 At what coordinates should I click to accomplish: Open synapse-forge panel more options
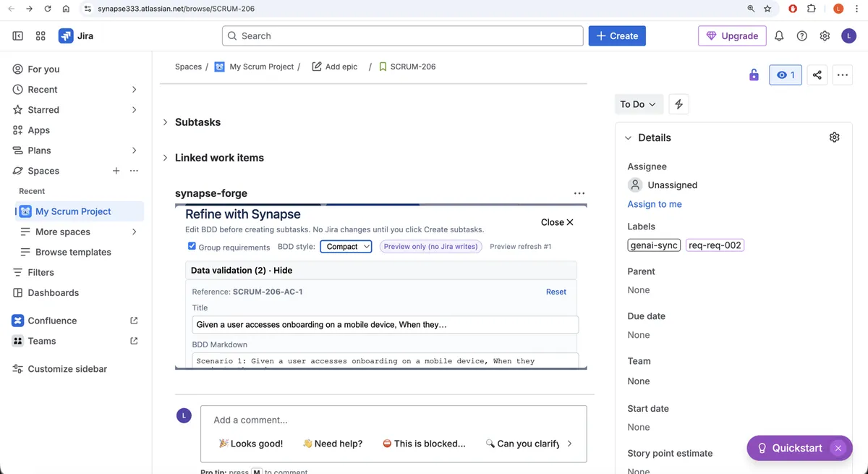(x=579, y=193)
